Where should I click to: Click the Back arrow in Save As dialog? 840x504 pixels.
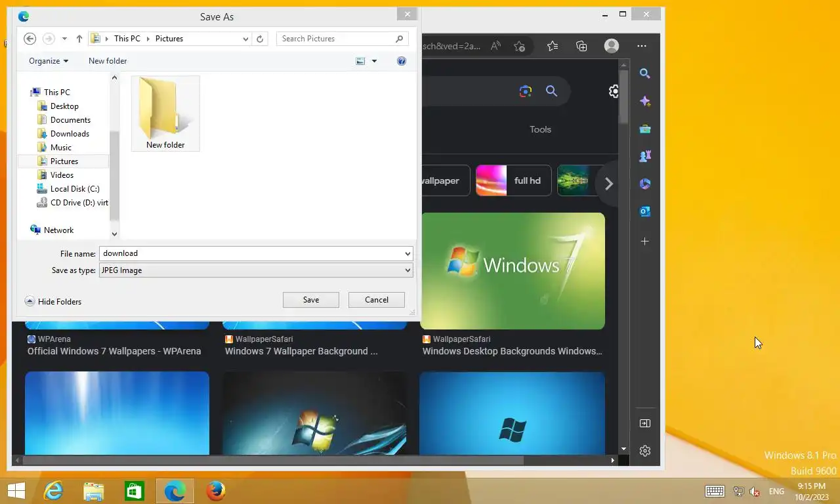tap(30, 39)
